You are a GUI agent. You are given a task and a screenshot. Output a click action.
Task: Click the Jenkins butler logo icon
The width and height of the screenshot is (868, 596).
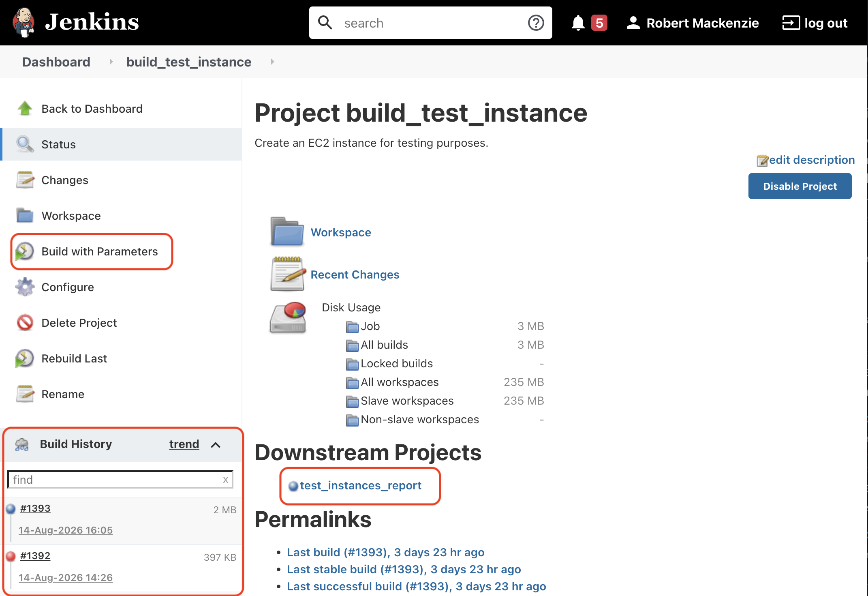coord(24,22)
